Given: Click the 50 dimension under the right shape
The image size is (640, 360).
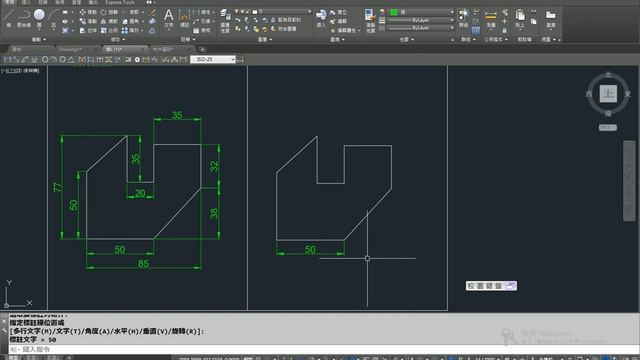Looking at the screenshot, I should pos(310,249).
